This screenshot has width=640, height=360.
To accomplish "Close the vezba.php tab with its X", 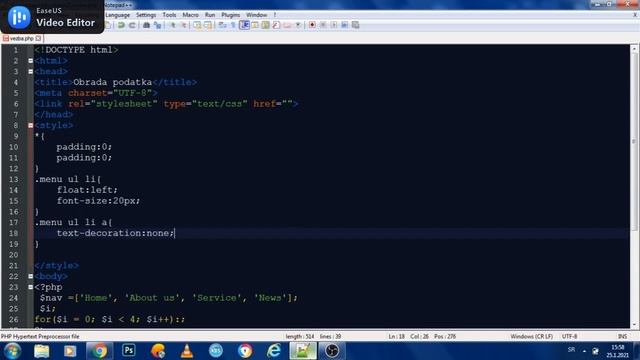I will 38,38.
